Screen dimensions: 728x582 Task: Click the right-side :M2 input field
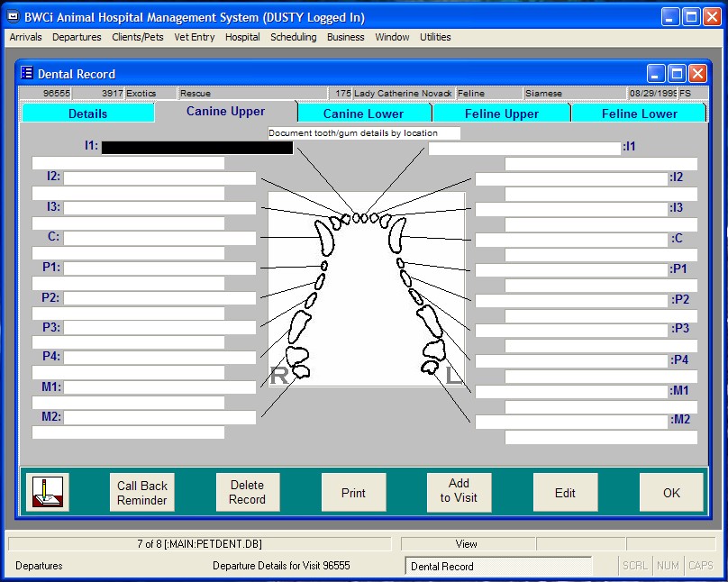(571, 422)
